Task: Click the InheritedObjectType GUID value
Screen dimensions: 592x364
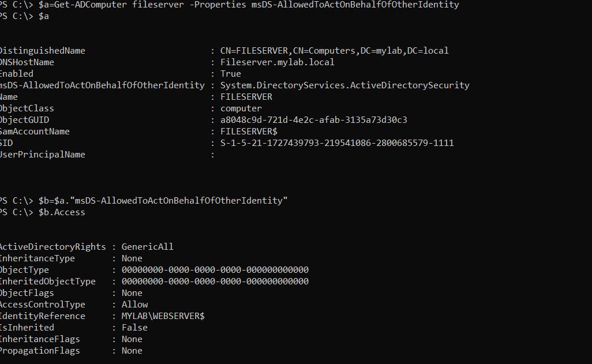Action: [x=215, y=282]
